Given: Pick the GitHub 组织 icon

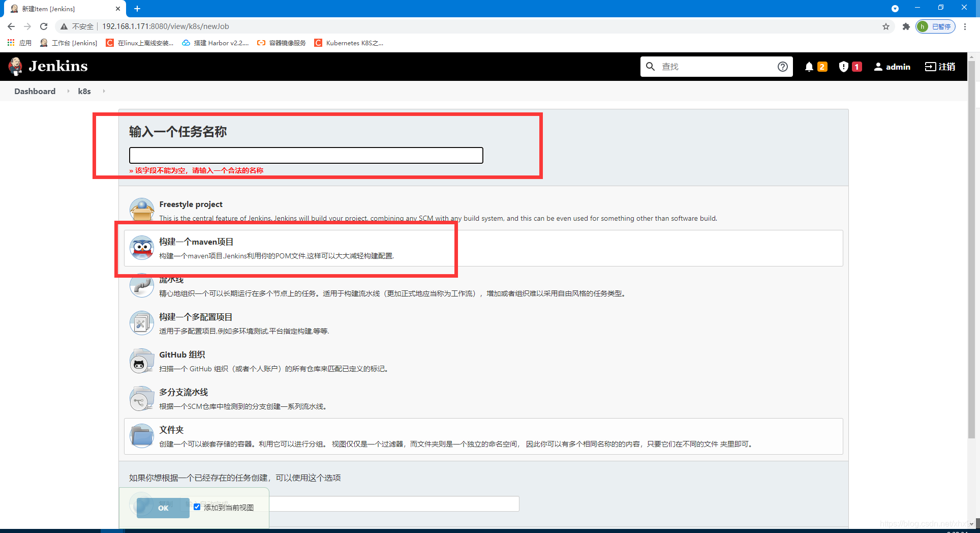Looking at the screenshot, I should click(142, 361).
